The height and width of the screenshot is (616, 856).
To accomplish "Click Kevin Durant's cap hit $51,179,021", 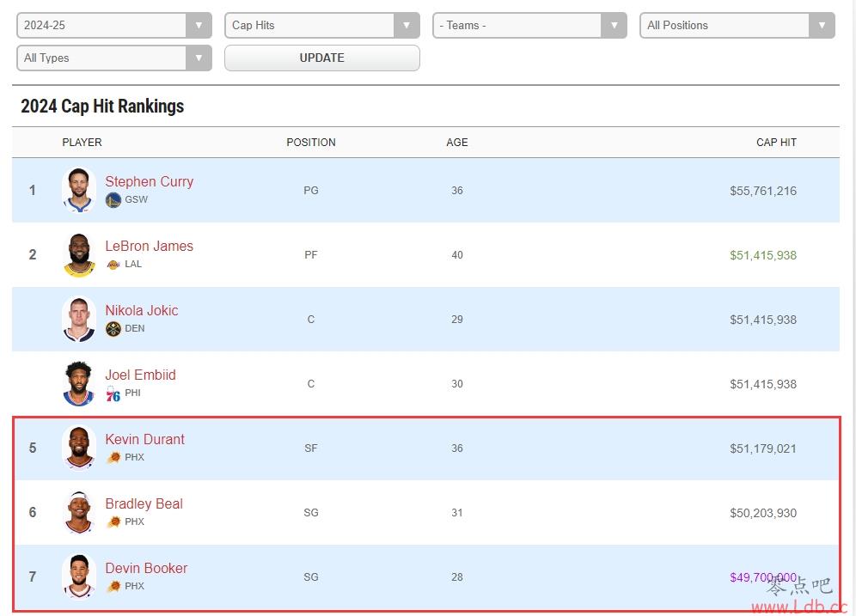I will [x=763, y=448].
